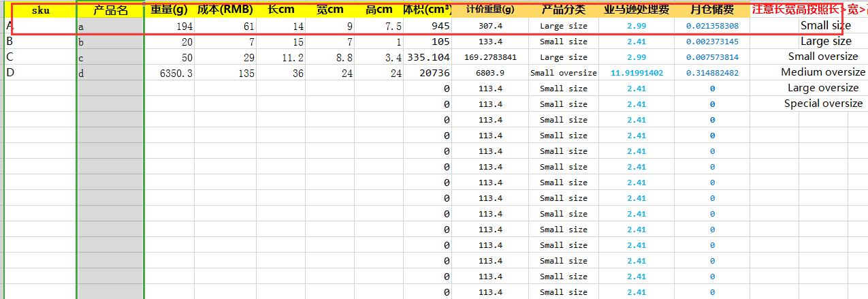868x299 pixels.
Task: Click "Special oversize" in the rightmost column
Action: pos(823,104)
